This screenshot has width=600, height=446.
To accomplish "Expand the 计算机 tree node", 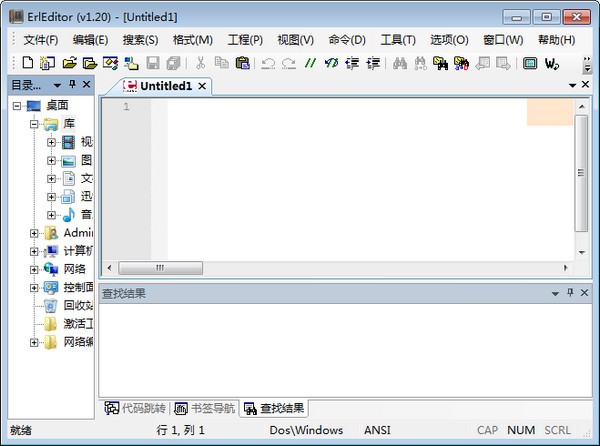I will [x=35, y=251].
